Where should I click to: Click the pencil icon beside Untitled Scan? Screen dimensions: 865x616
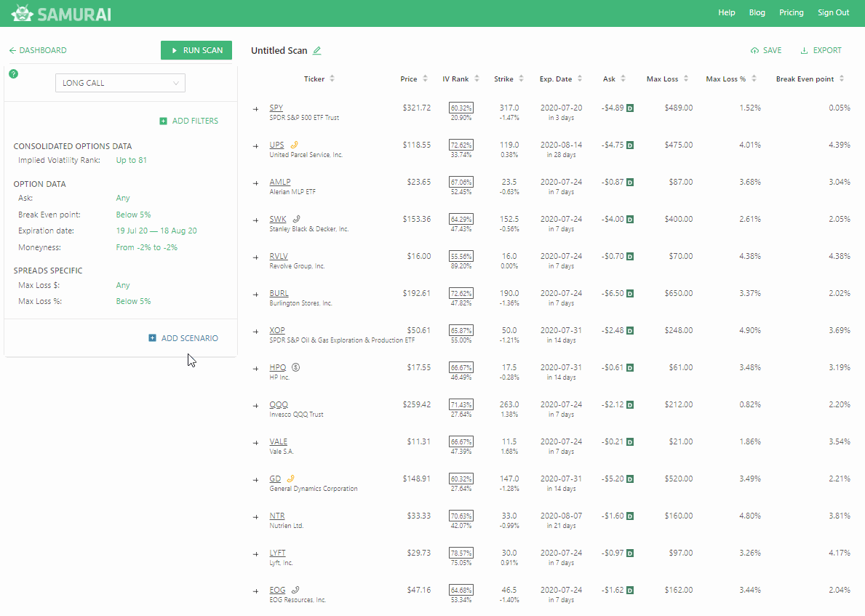pyautogui.click(x=316, y=51)
